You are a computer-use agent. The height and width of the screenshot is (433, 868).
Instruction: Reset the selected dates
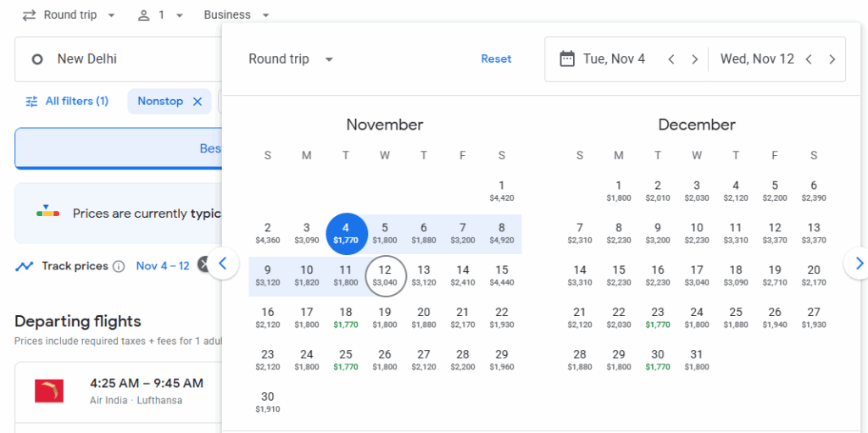[496, 59]
